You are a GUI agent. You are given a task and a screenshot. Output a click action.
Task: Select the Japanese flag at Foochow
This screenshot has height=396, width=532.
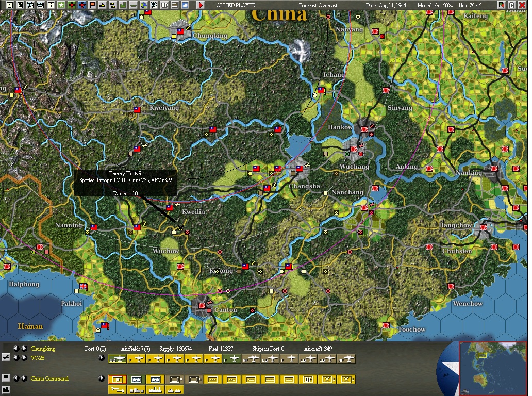tap(386, 325)
